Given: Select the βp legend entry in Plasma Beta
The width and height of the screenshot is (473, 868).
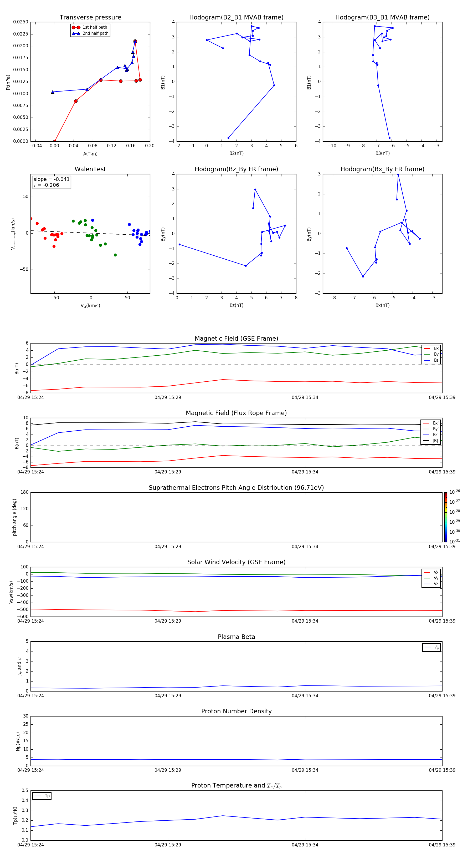Looking at the screenshot, I should coord(431,647).
